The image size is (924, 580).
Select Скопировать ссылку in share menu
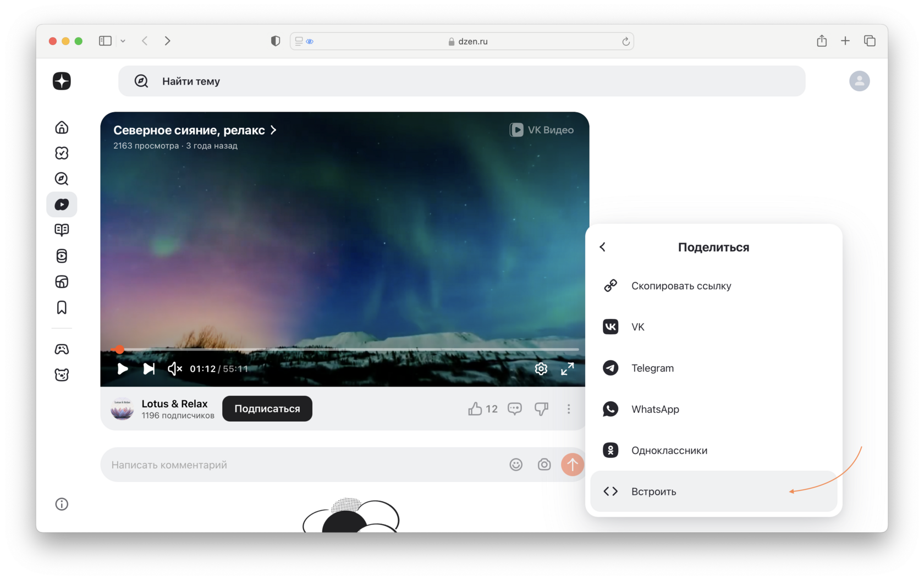click(713, 285)
